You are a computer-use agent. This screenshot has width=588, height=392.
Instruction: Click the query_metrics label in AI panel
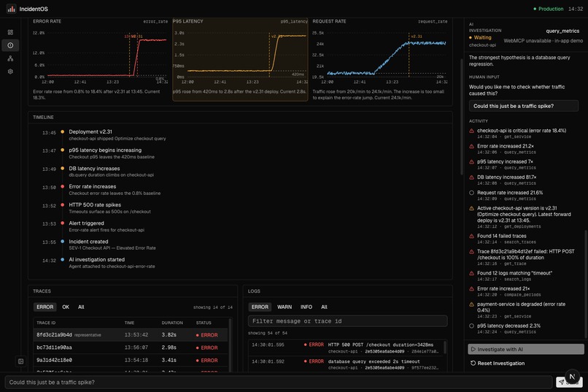[x=562, y=31]
